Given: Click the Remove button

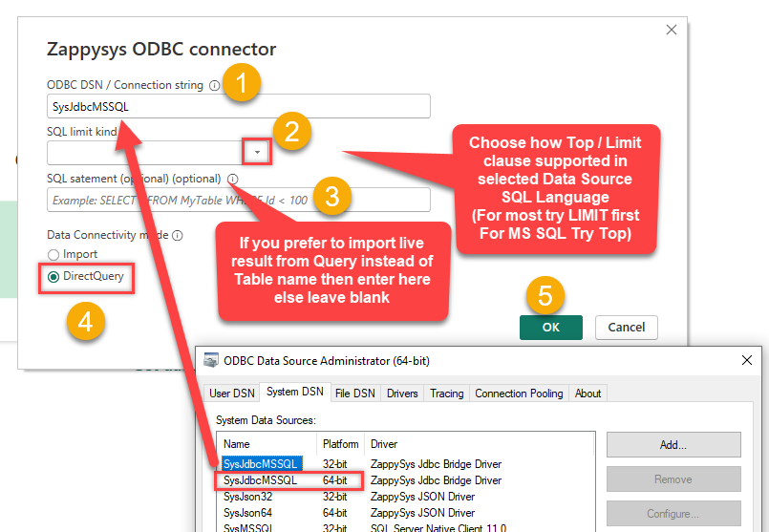Looking at the screenshot, I should (x=673, y=479).
